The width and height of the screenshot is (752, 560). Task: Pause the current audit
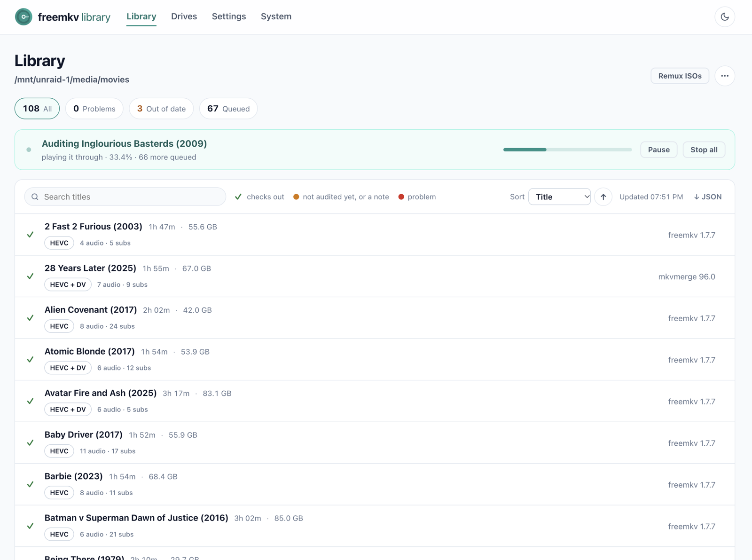pos(658,150)
